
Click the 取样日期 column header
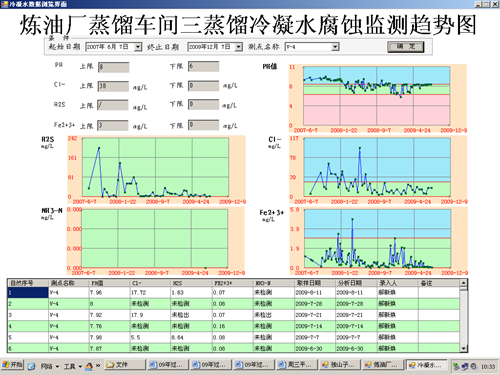tap(315, 283)
